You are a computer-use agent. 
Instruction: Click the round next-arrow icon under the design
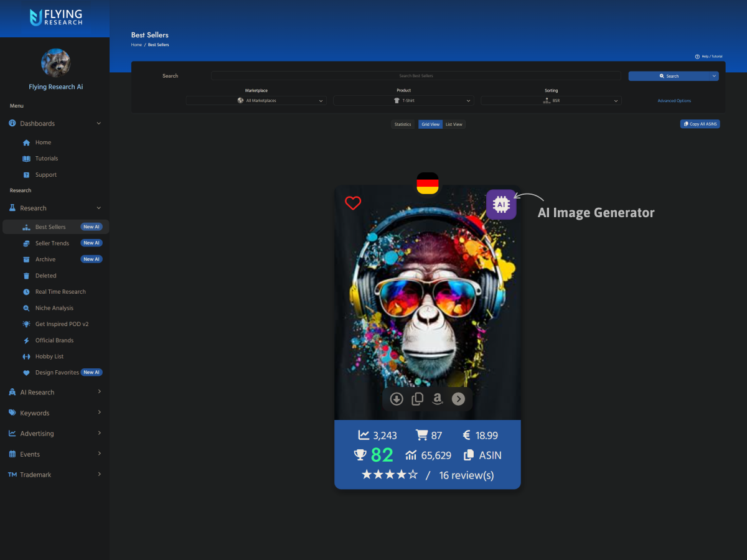pos(458,399)
